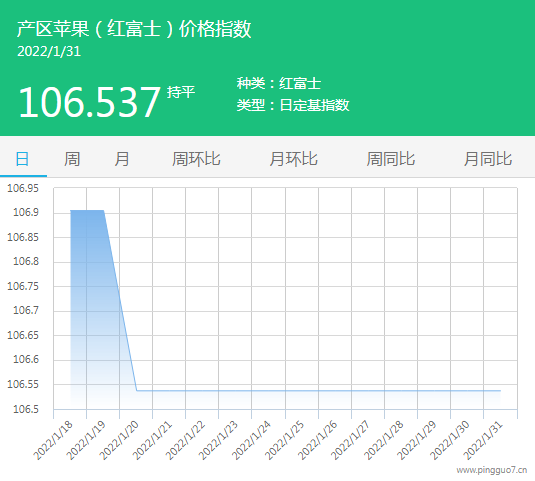Click the blue filled chart area peak
The height and width of the screenshot is (481, 535).
coord(87,218)
